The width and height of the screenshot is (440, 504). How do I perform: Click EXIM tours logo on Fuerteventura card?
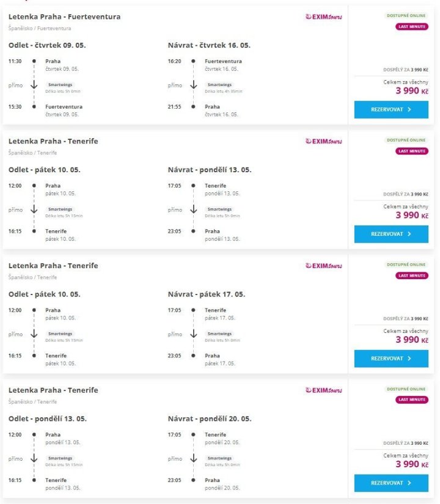click(x=323, y=16)
